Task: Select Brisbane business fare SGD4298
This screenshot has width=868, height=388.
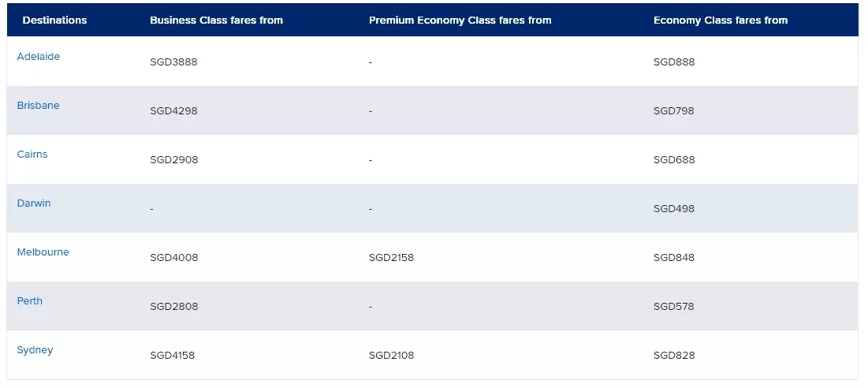Action: tap(173, 110)
